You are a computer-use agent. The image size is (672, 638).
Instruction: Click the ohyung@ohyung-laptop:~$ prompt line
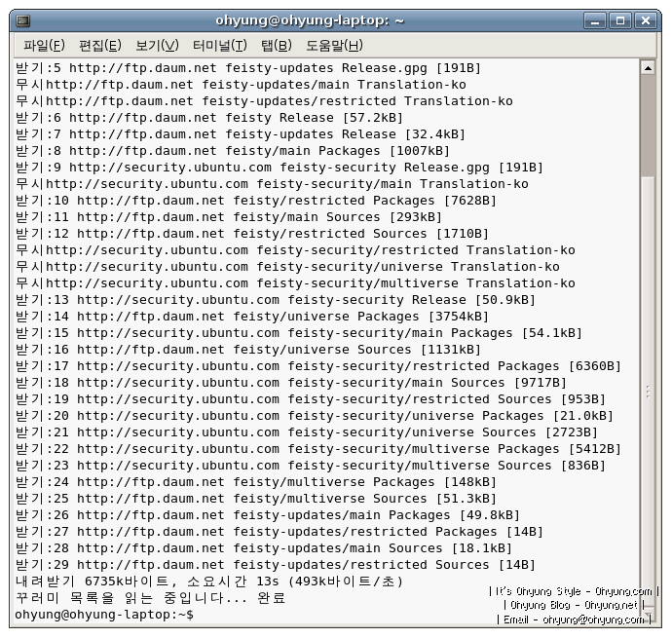click(104, 615)
